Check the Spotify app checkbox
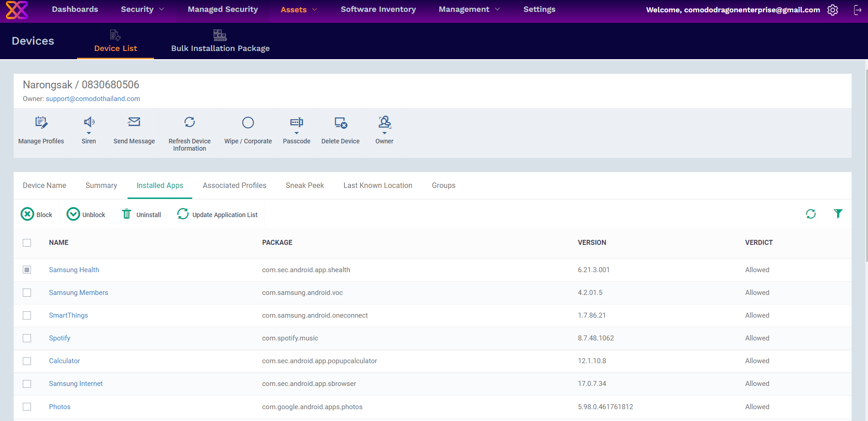 (27, 338)
